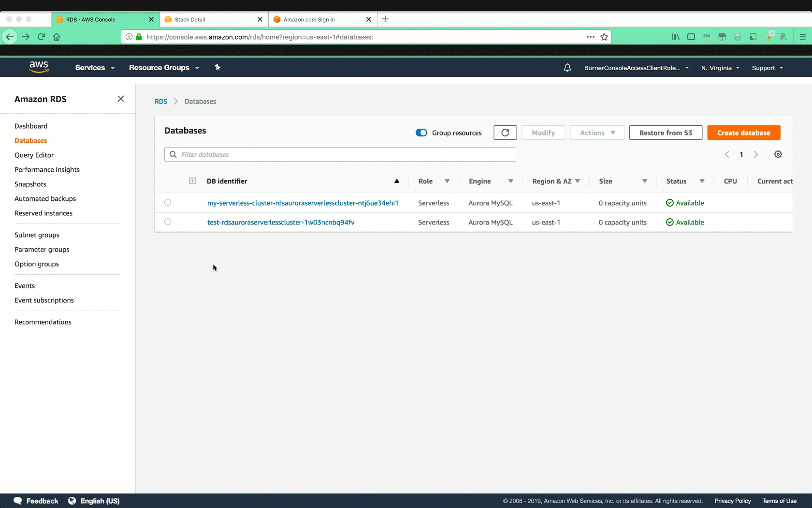This screenshot has height=508, width=812.
Task: Go to previous page of databases
Action: (x=727, y=154)
